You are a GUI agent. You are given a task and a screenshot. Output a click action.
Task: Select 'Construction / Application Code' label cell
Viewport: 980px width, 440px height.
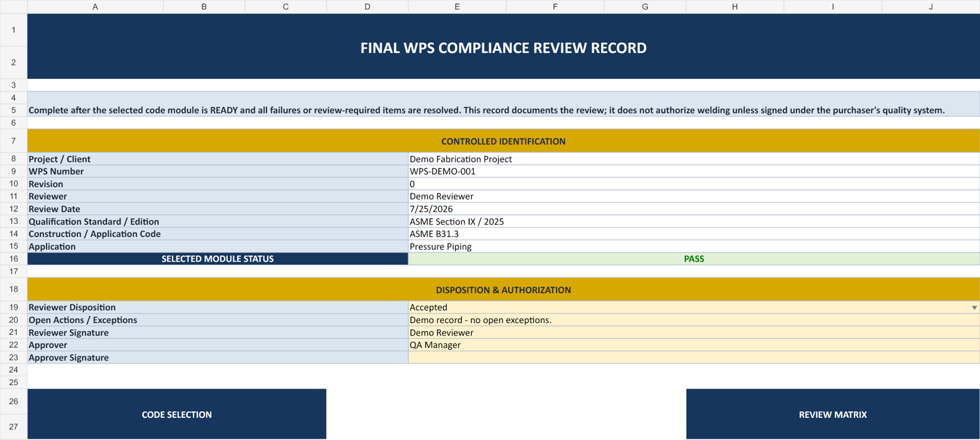point(218,234)
